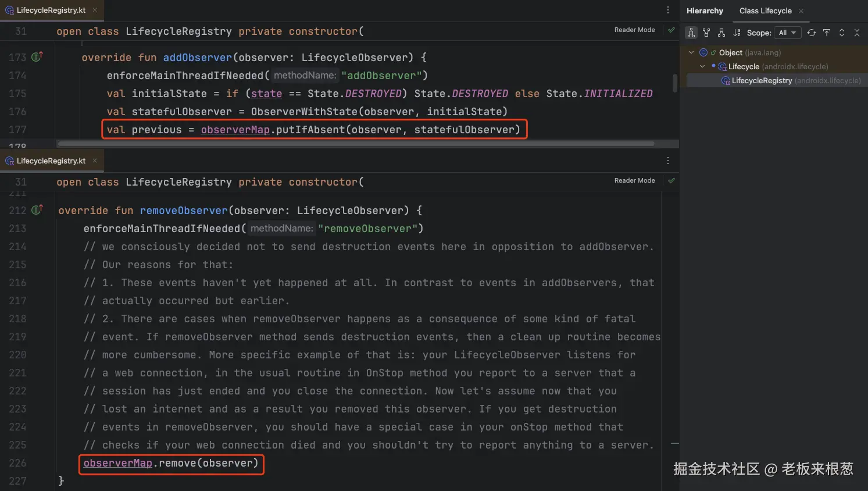Click top editor inspection checkmark
Image resolution: width=868 pixels, height=491 pixels.
click(671, 30)
